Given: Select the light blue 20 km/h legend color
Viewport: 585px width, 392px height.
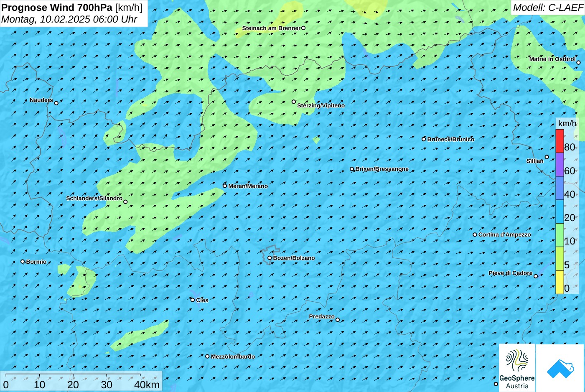Looking at the screenshot, I should 560,212.
